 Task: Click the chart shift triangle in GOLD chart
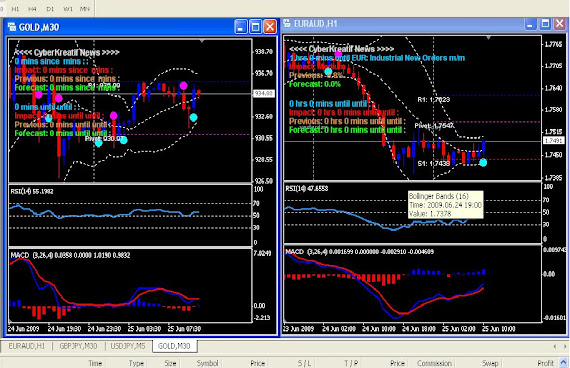point(202,41)
